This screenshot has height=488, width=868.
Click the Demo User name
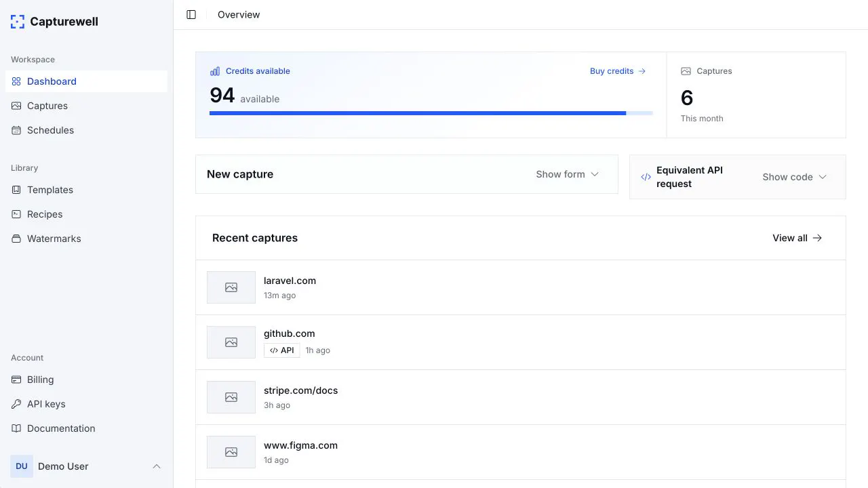point(63,466)
